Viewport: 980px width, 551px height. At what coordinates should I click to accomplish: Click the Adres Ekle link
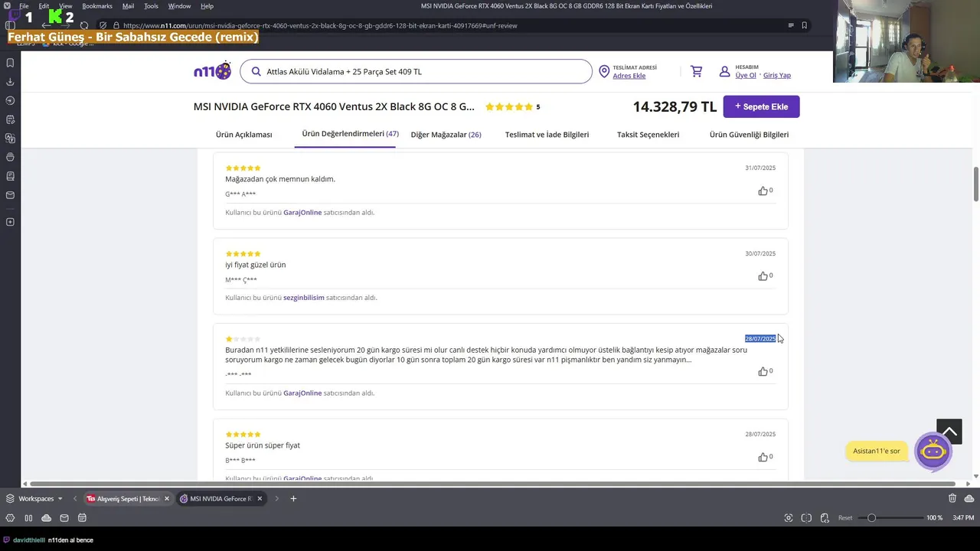pyautogui.click(x=629, y=76)
